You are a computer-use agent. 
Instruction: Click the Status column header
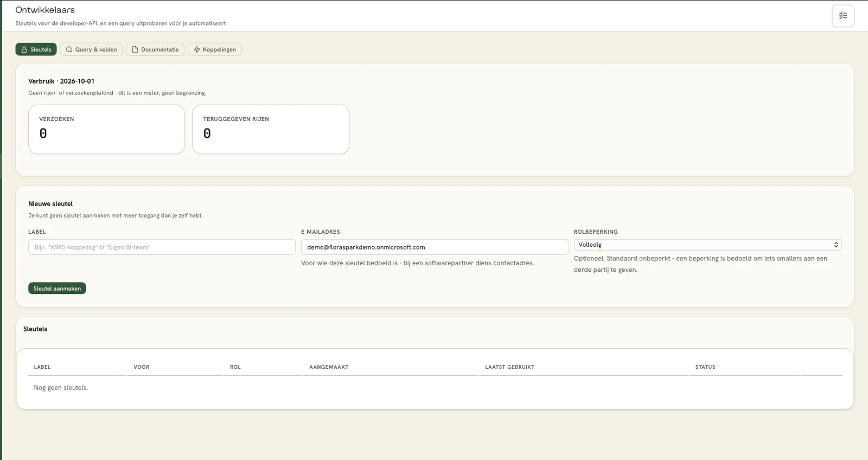point(705,367)
